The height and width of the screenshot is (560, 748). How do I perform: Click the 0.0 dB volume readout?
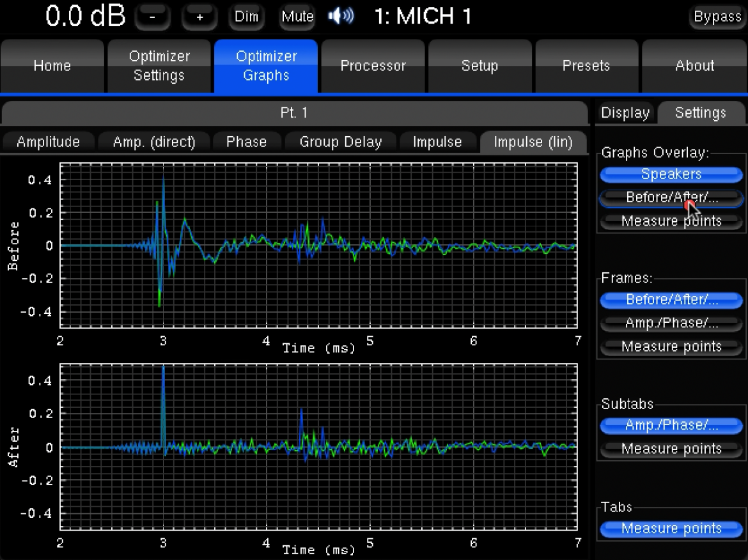click(86, 16)
